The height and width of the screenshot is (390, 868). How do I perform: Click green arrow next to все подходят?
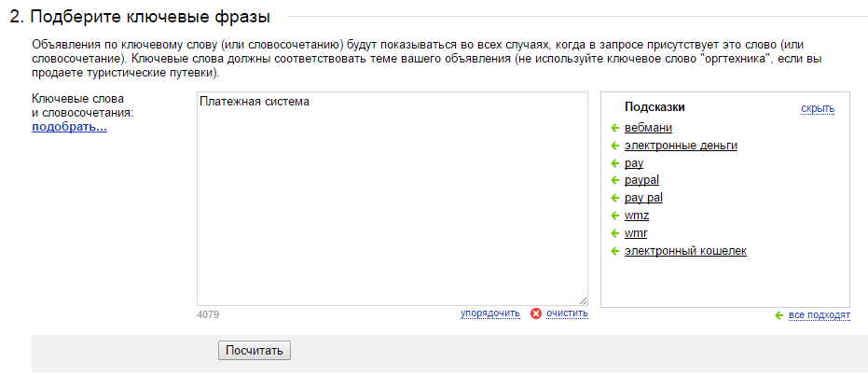click(x=778, y=315)
